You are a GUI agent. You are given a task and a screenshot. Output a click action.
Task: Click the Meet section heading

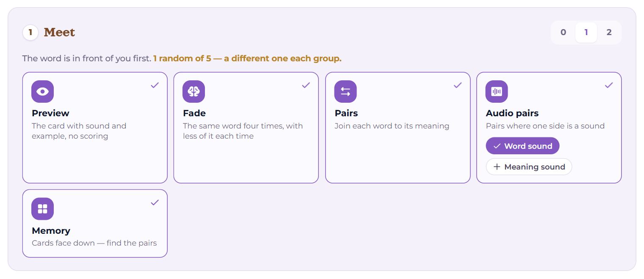pyautogui.click(x=59, y=33)
